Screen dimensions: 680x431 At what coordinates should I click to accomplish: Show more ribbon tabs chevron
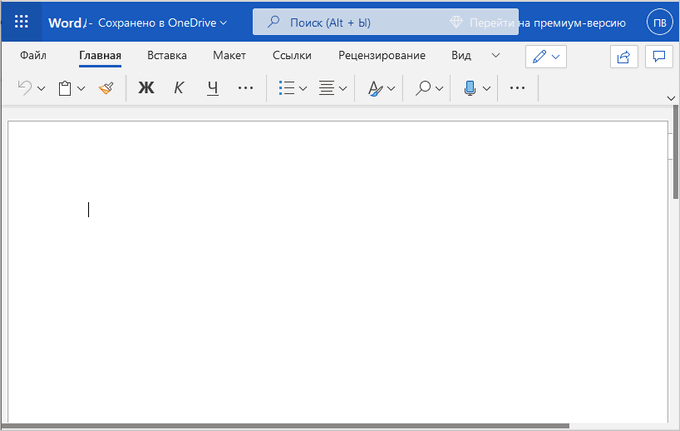pos(496,56)
